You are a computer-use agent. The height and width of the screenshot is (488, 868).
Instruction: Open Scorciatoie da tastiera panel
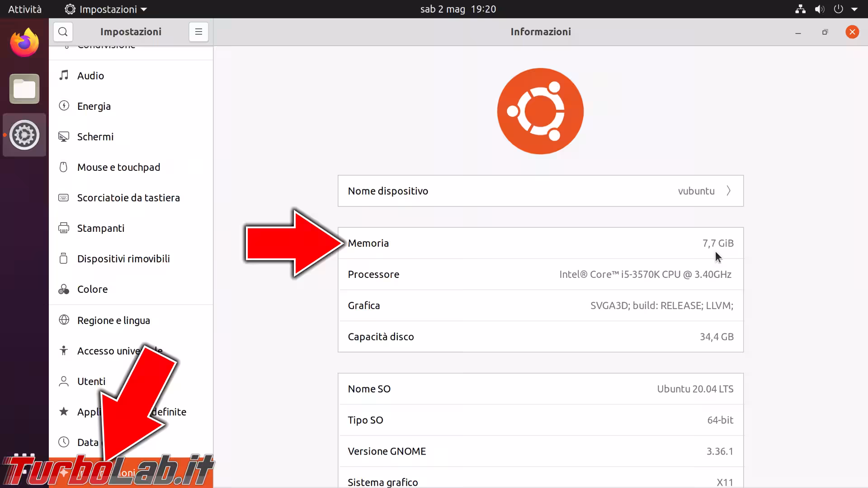point(128,198)
